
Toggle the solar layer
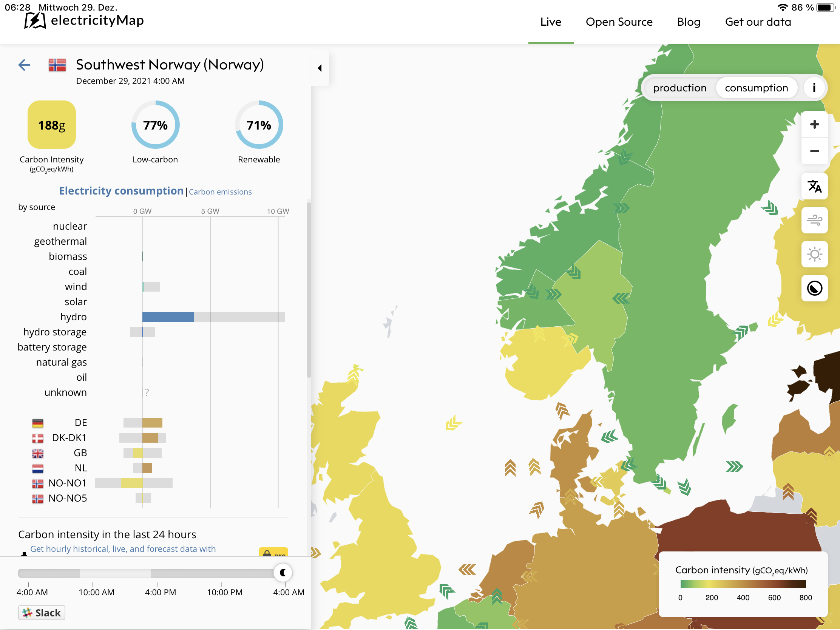point(814,254)
